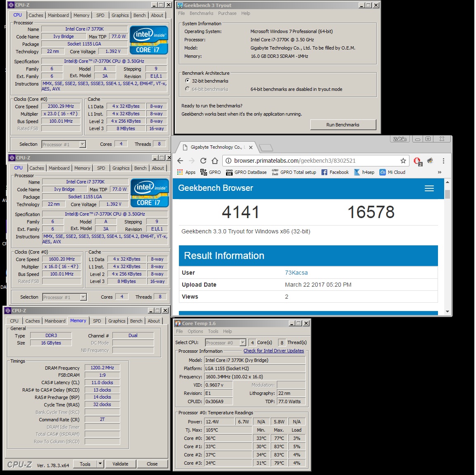This screenshot has height=475, width=476.
Task: Open the Bench tab in top CPU-Z
Action: (139, 15)
